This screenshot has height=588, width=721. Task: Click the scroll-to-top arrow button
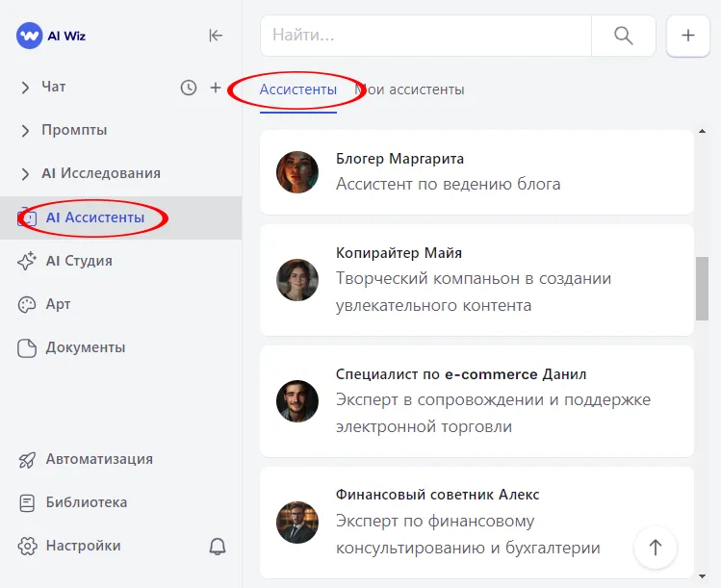tap(656, 547)
